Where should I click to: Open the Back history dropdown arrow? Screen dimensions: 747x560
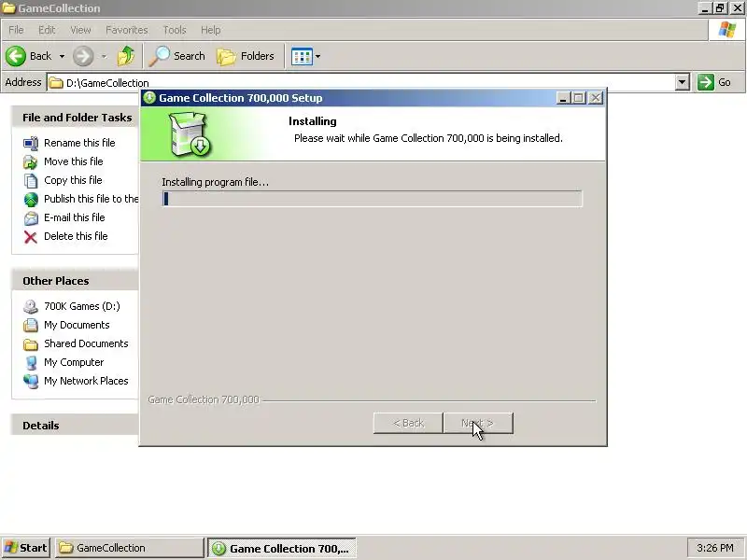tap(62, 56)
